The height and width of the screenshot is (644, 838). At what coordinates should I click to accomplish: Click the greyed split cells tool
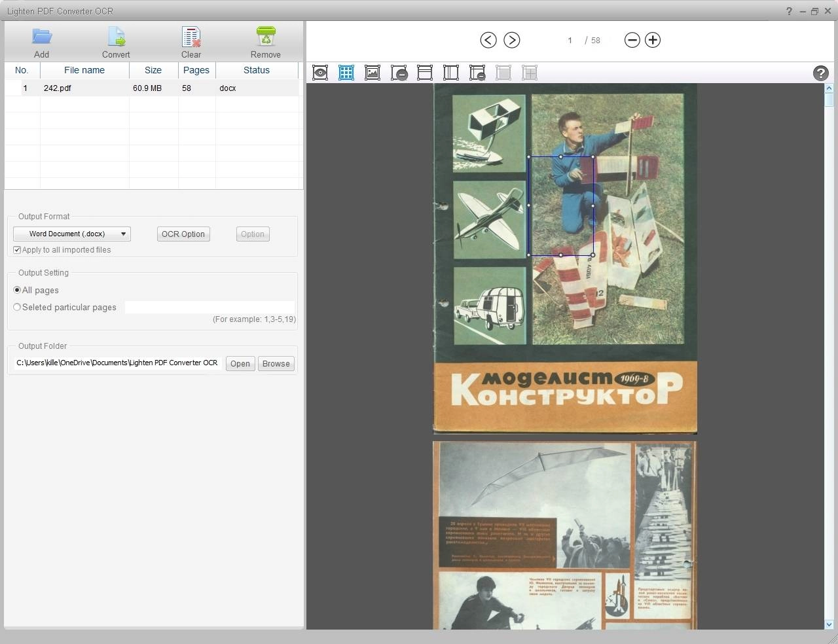[530, 73]
